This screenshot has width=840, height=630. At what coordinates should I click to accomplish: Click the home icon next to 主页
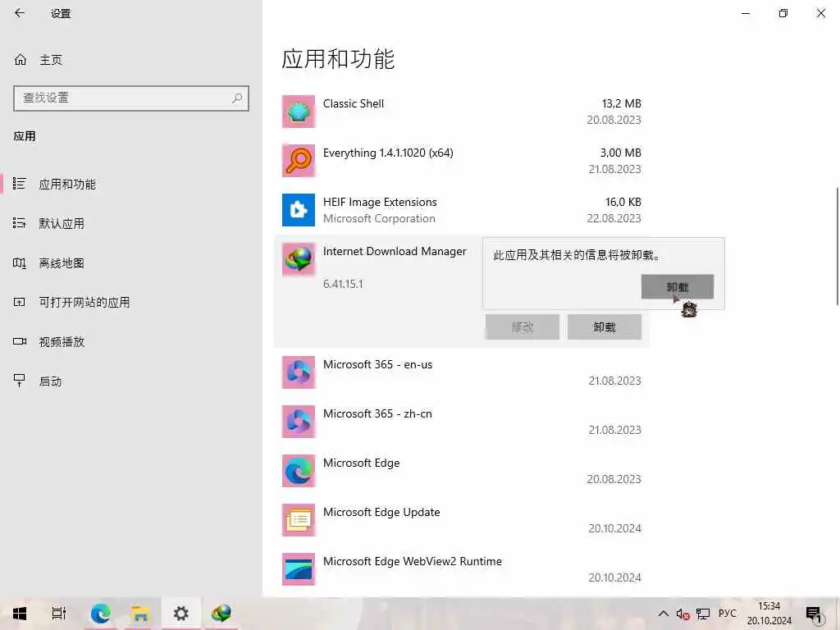click(21, 59)
